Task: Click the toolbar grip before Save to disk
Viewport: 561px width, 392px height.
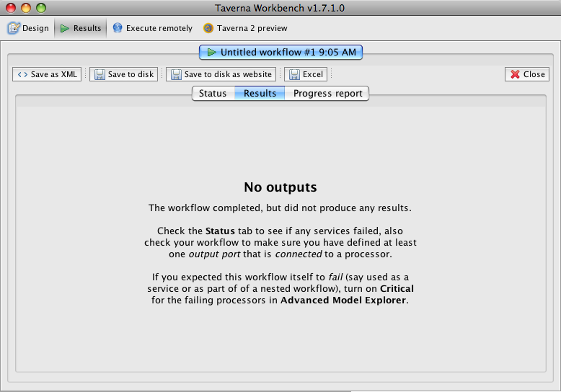Action: click(x=86, y=74)
